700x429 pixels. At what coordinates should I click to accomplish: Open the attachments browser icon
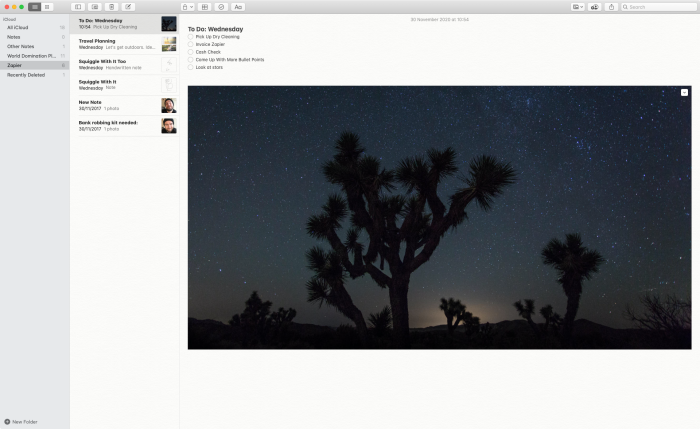pyautogui.click(x=95, y=7)
